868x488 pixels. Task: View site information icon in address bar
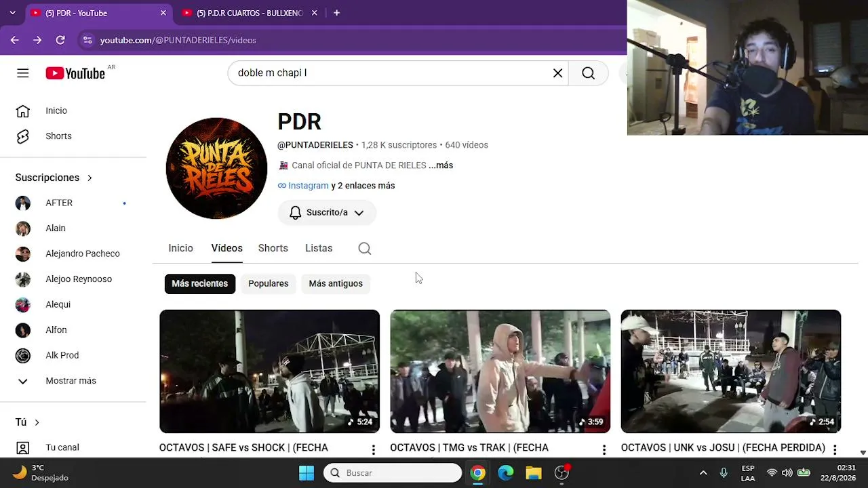87,40
